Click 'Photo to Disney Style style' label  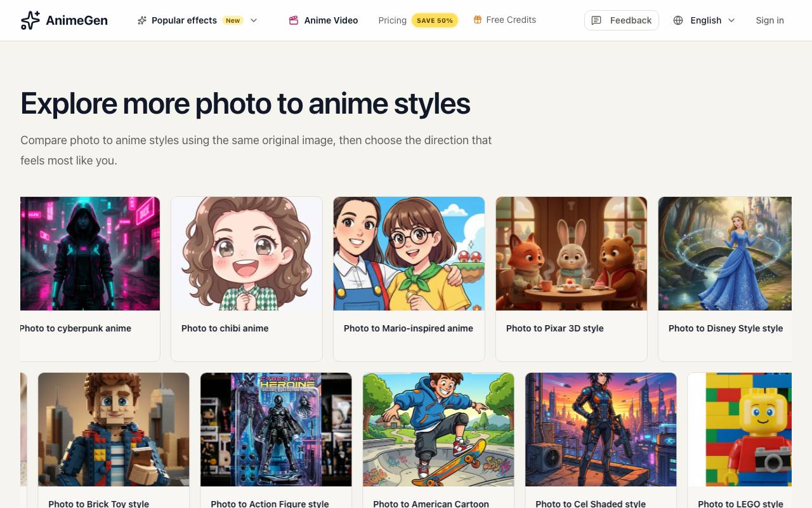point(726,328)
